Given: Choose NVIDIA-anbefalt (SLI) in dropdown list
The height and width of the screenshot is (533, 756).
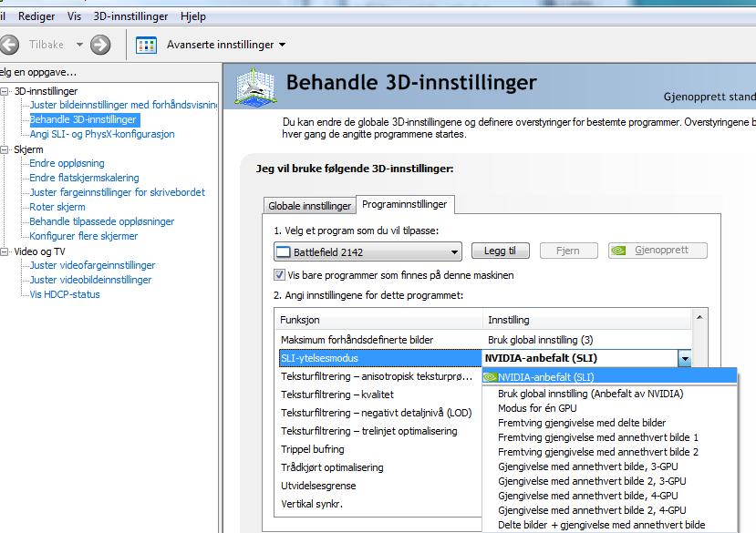Looking at the screenshot, I should coord(610,377).
